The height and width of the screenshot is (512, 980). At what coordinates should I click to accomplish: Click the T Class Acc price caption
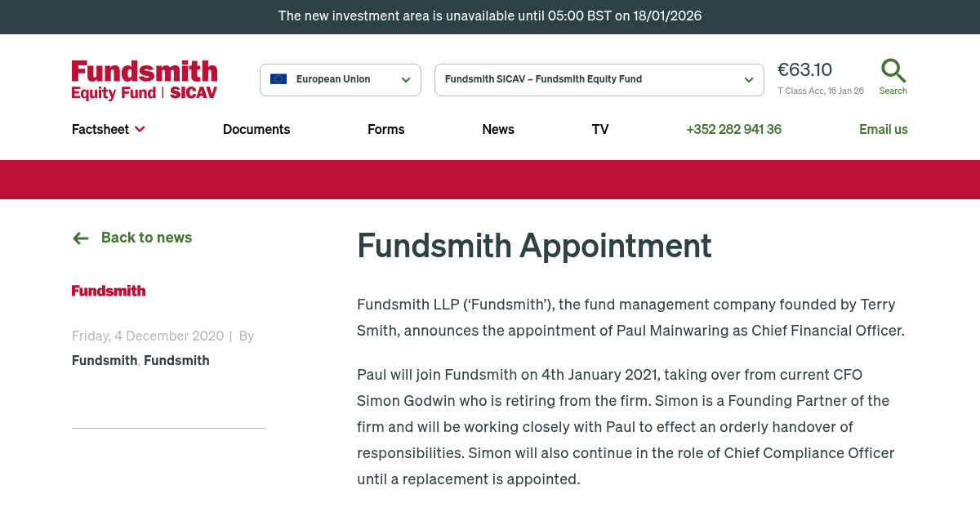pos(821,91)
